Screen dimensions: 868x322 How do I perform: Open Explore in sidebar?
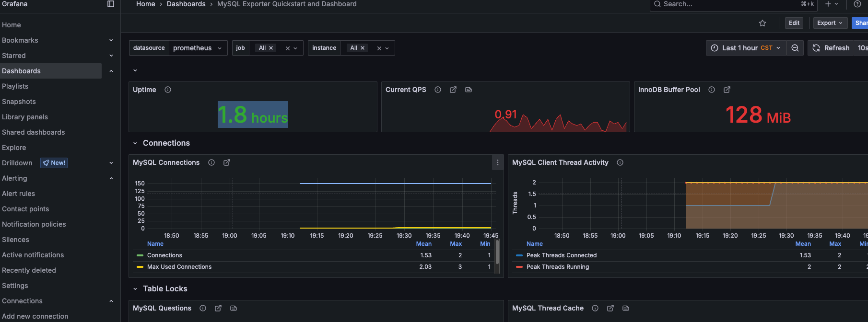click(14, 148)
